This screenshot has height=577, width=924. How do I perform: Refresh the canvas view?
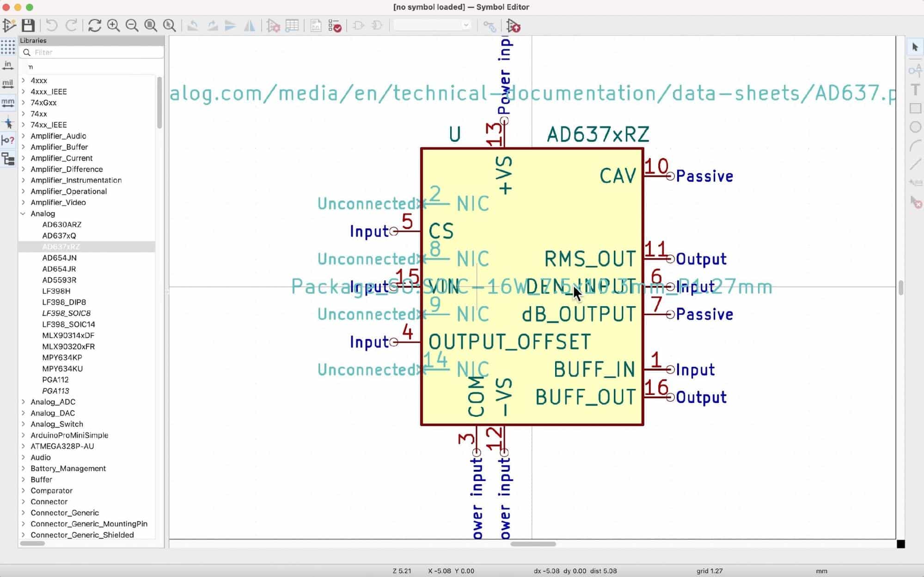(x=95, y=25)
